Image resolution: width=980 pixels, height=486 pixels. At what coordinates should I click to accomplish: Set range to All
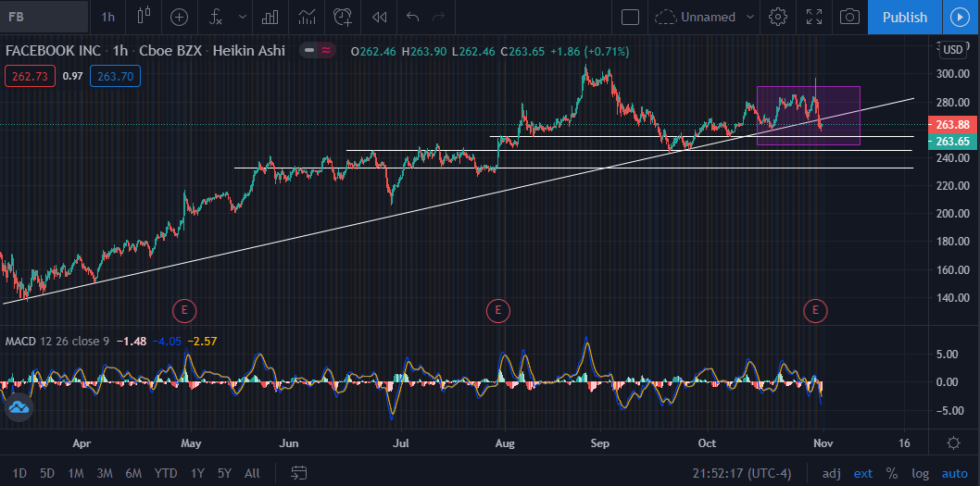[x=252, y=473]
